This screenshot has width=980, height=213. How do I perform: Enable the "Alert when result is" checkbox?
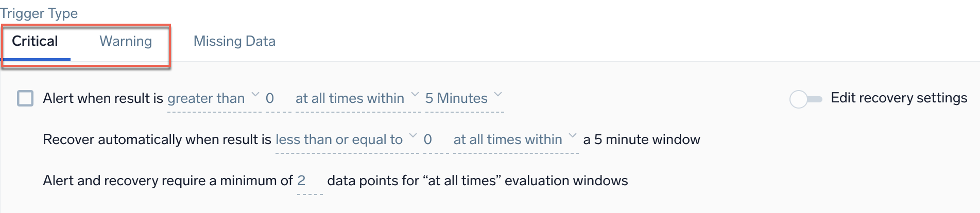click(25, 98)
